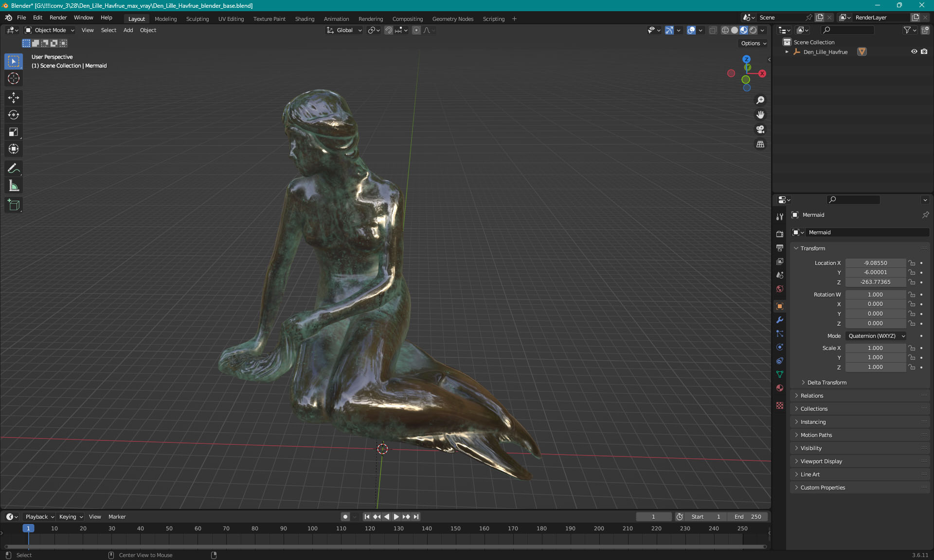Activate the Transform tool
Viewport: 934px width, 560px height.
(x=14, y=149)
